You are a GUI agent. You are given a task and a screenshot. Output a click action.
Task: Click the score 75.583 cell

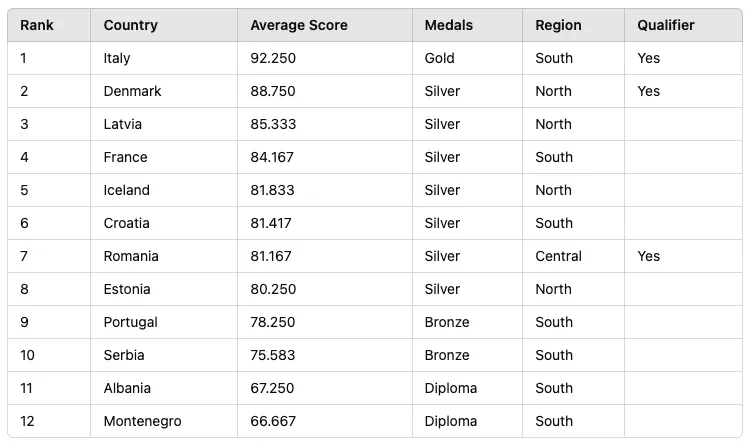[273, 355]
